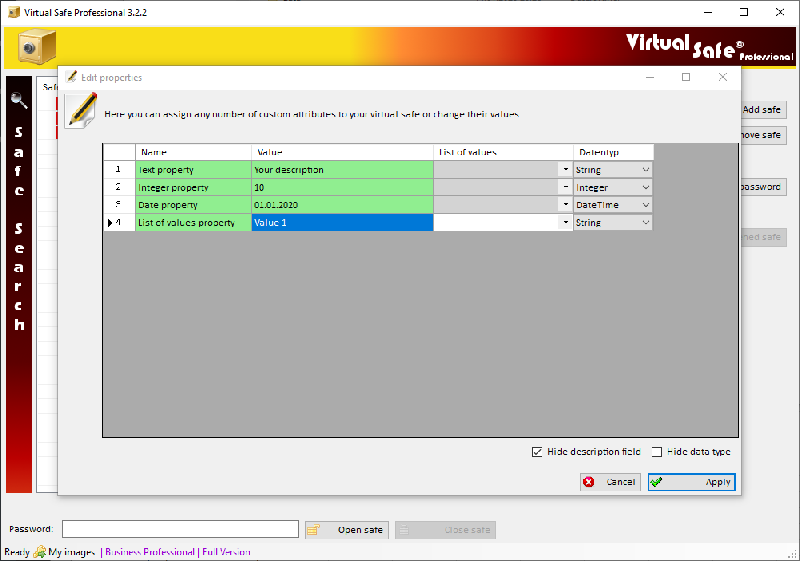Select the 'Text property' name cell
The image size is (800, 561).
(193, 169)
